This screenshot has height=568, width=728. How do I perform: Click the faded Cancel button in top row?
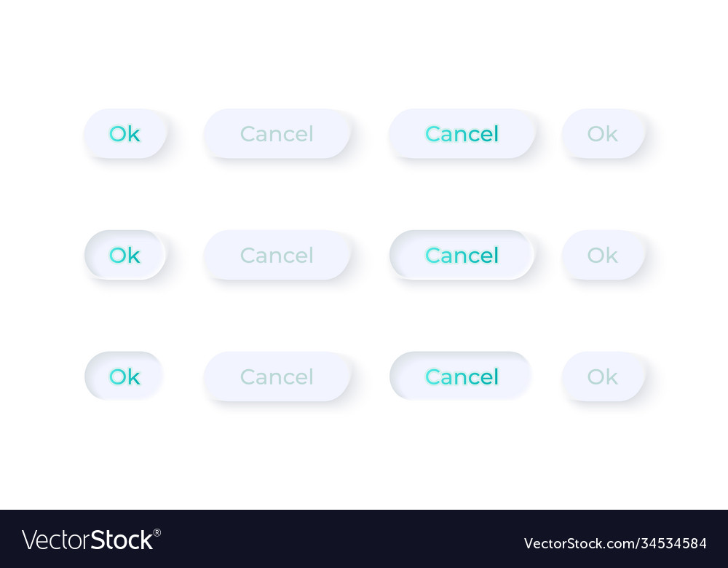(x=277, y=134)
